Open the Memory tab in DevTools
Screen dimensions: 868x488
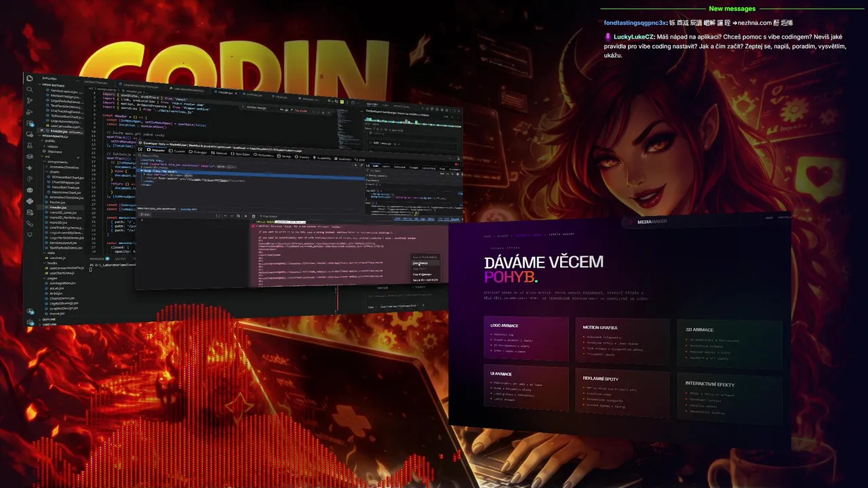pyautogui.click(x=302, y=157)
